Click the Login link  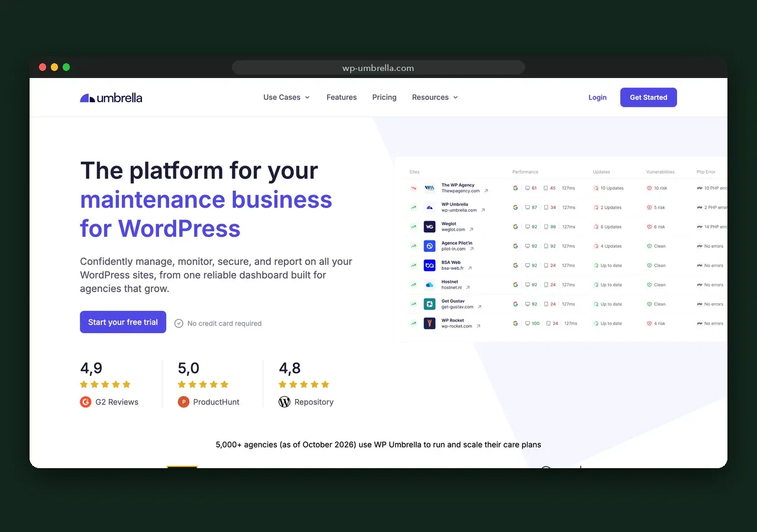tap(597, 98)
